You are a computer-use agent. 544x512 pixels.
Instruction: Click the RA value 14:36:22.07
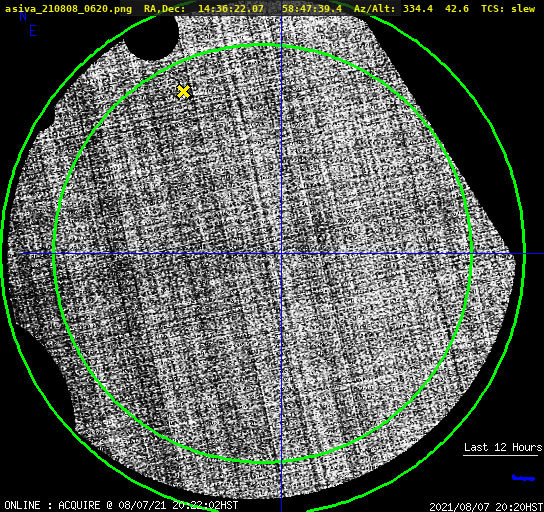coord(231,9)
